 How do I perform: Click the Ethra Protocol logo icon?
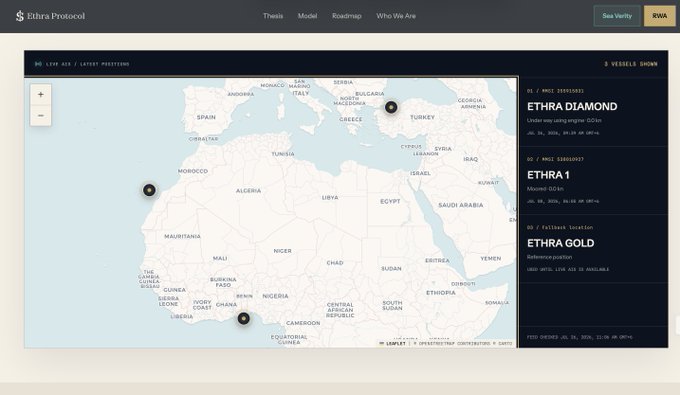tap(20, 16)
